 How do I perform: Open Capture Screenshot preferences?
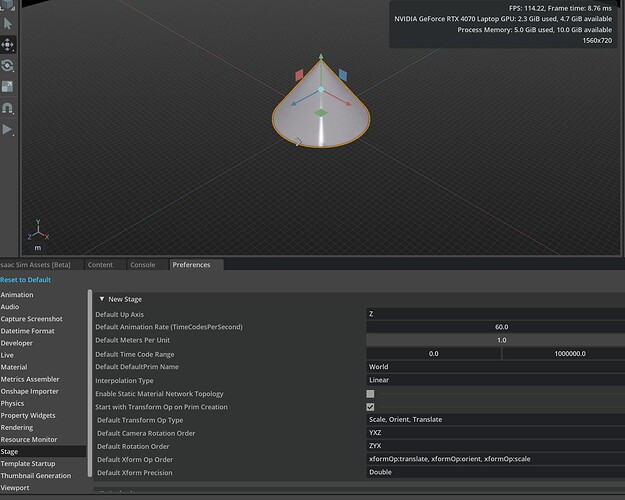click(x=31, y=319)
